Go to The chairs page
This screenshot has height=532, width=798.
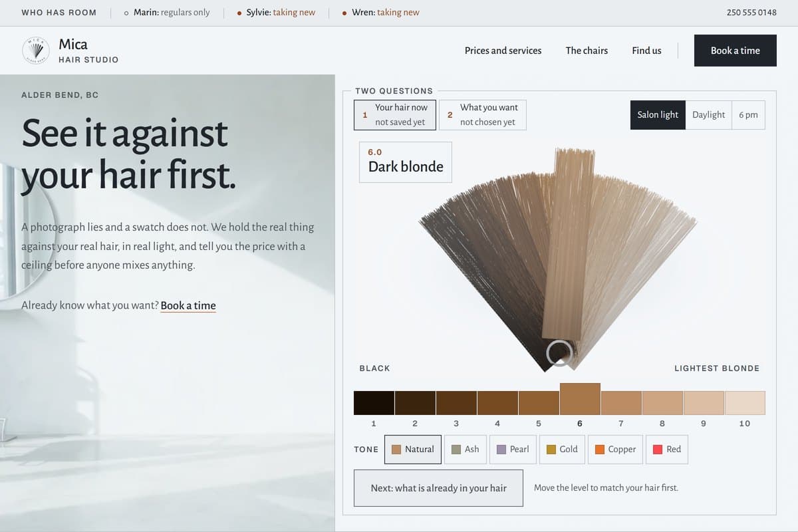[x=587, y=51]
